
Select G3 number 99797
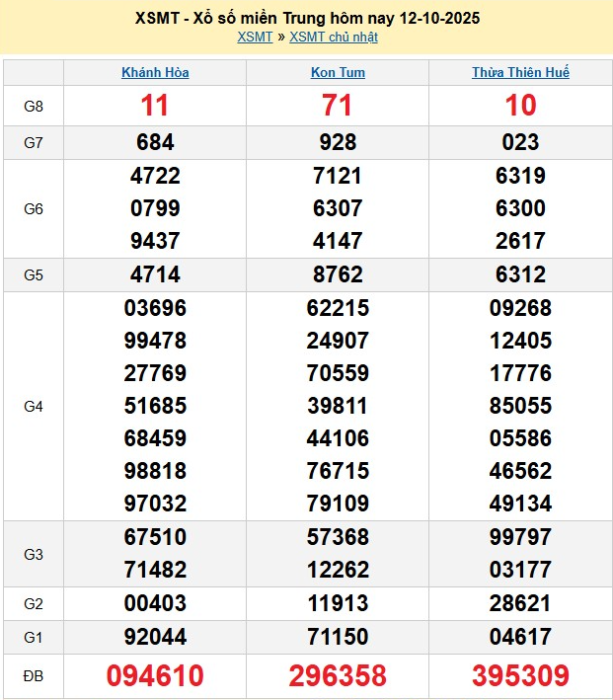[x=520, y=537]
